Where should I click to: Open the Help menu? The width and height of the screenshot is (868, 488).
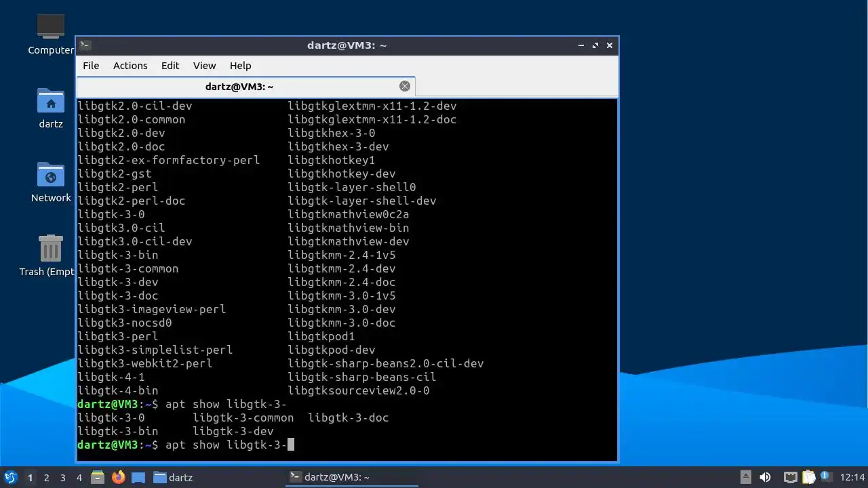240,66
